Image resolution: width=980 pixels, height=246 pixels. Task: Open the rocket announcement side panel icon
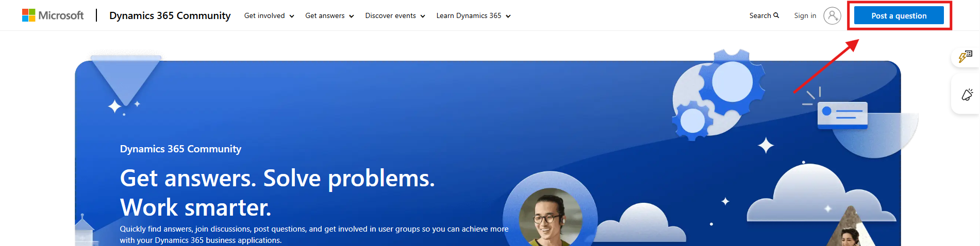(x=967, y=95)
